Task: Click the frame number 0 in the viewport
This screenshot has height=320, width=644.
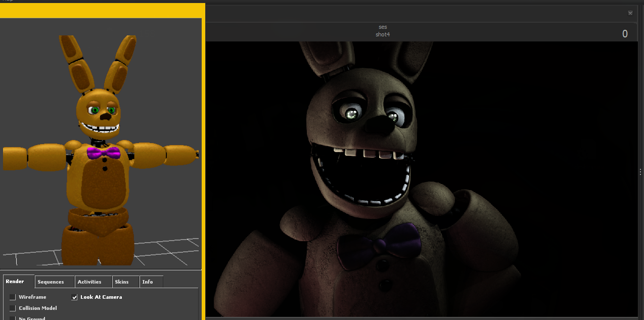Action: point(625,34)
